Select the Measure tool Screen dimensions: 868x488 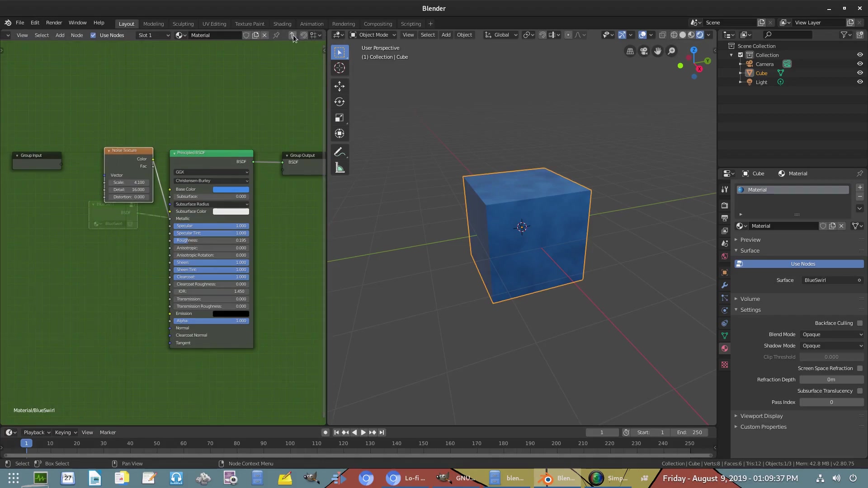tap(340, 167)
